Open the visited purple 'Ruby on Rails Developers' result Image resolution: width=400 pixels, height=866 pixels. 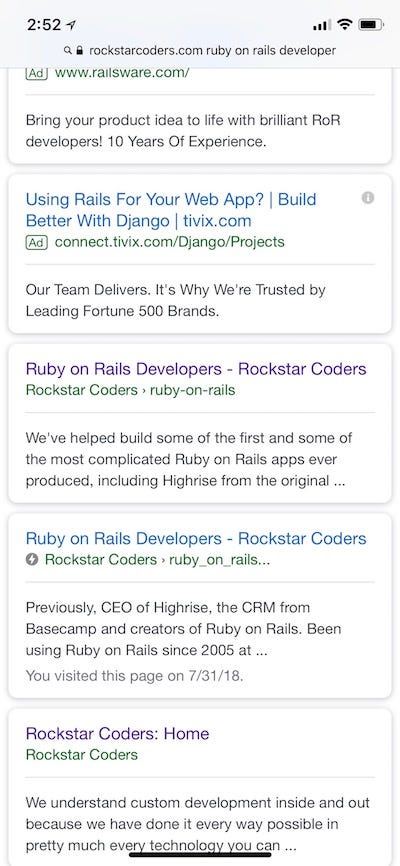(196, 369)
